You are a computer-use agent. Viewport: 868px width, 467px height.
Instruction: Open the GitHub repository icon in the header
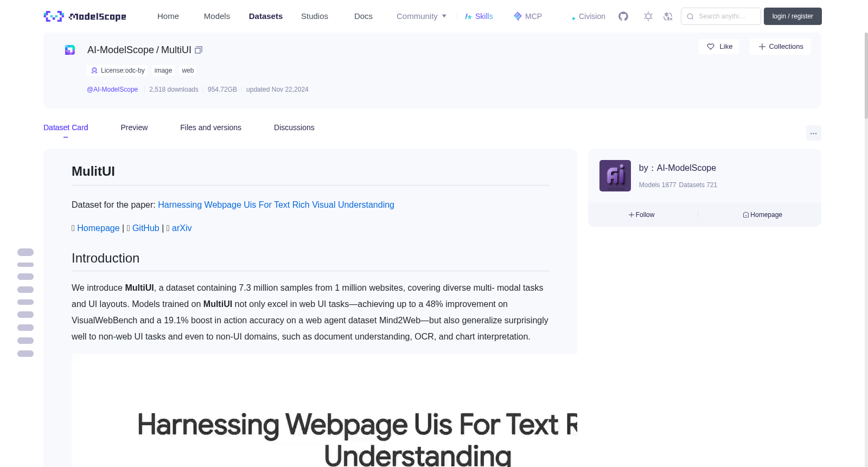tap(623, 16)
